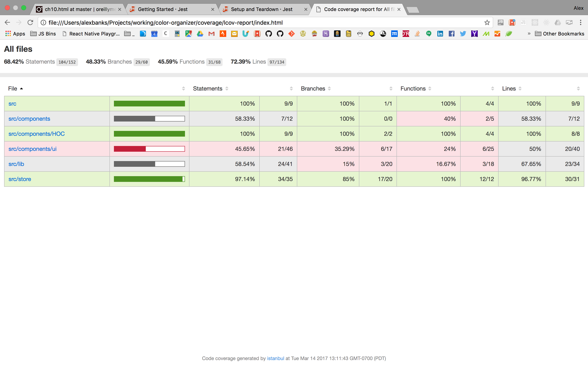588x367 pixels.
Task: Sort by the Branches column header
Action: click(313, 89)
